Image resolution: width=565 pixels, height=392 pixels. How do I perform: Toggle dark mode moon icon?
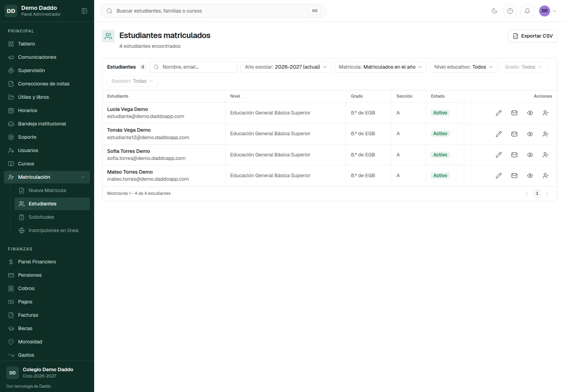[494, 11]
